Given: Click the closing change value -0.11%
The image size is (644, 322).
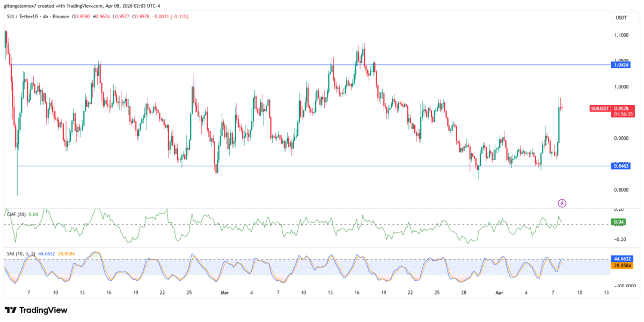Looking at the screenshot, I should [179, 17].
